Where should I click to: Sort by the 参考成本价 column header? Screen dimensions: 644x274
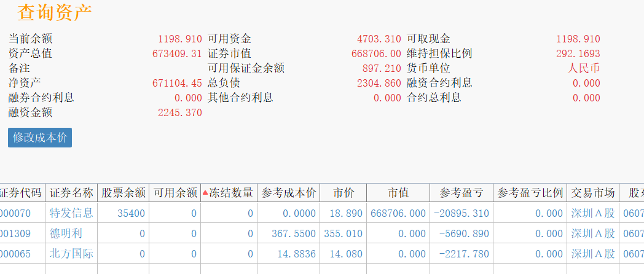[288, 193]
